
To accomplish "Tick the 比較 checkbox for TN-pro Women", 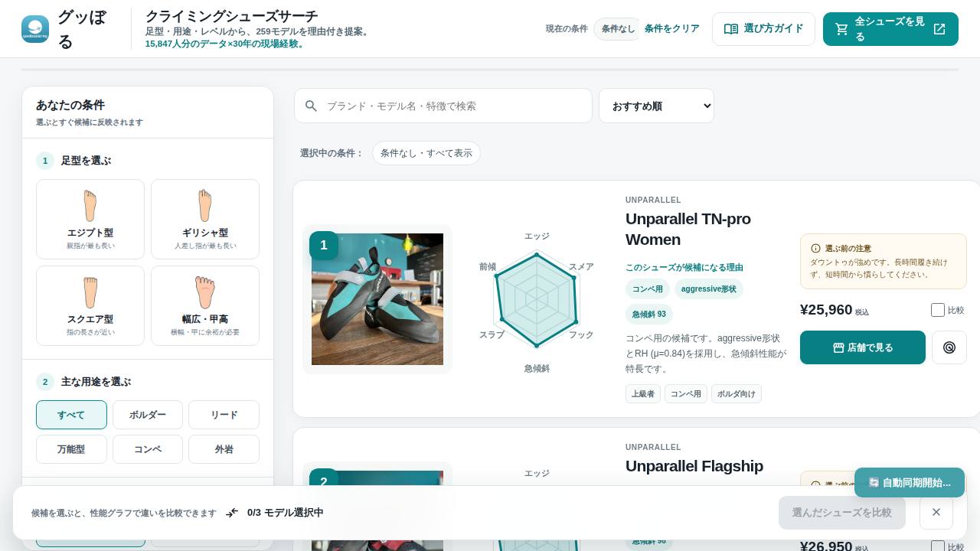I will click(938, 310).
